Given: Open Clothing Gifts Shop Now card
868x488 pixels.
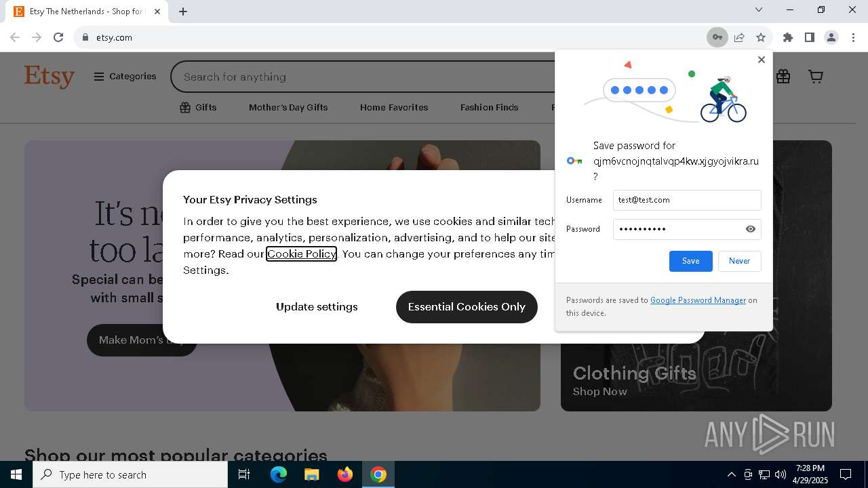Looking at the screenshot, I should pyautogui.click(x=696, y=276).
